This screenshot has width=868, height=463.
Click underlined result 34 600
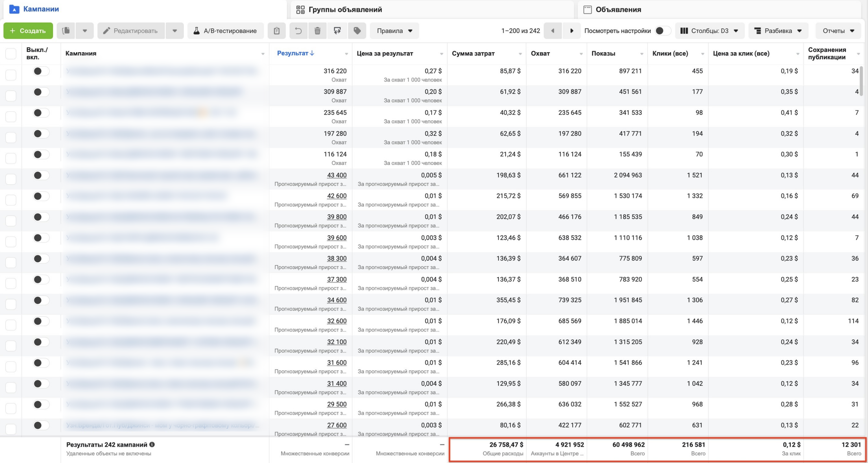point(337,300)
